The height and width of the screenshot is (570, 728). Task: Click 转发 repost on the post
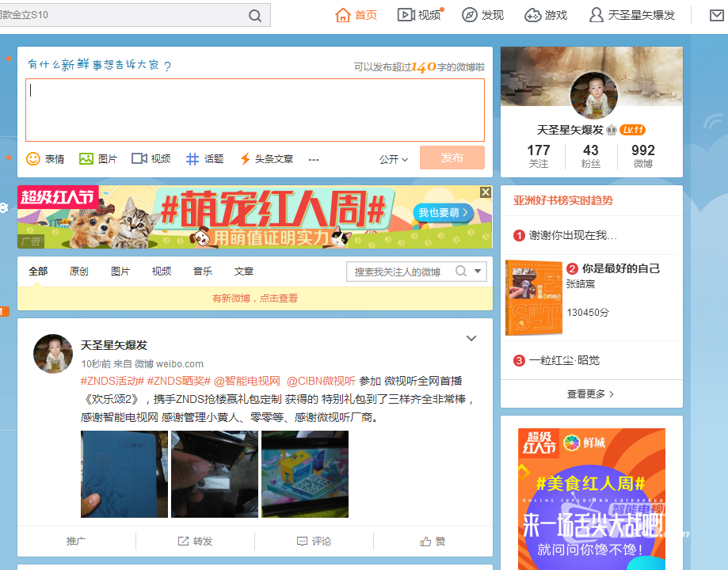point(196,541)
